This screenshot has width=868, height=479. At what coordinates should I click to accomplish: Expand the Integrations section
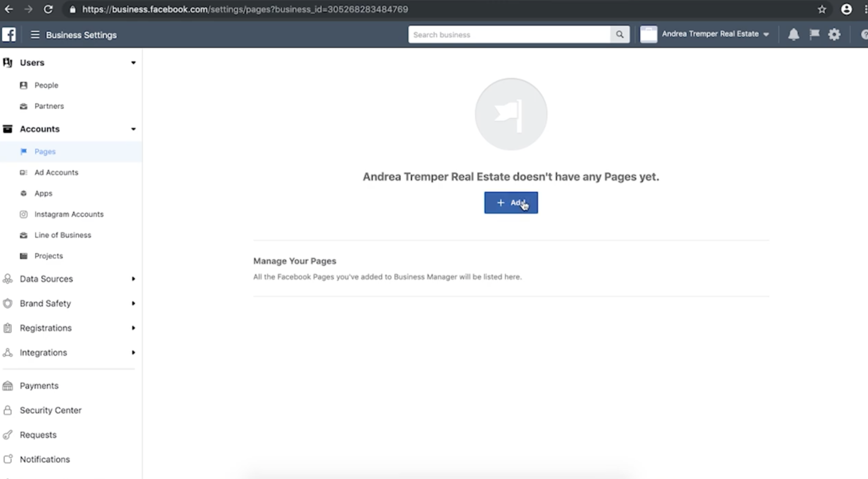133,352
